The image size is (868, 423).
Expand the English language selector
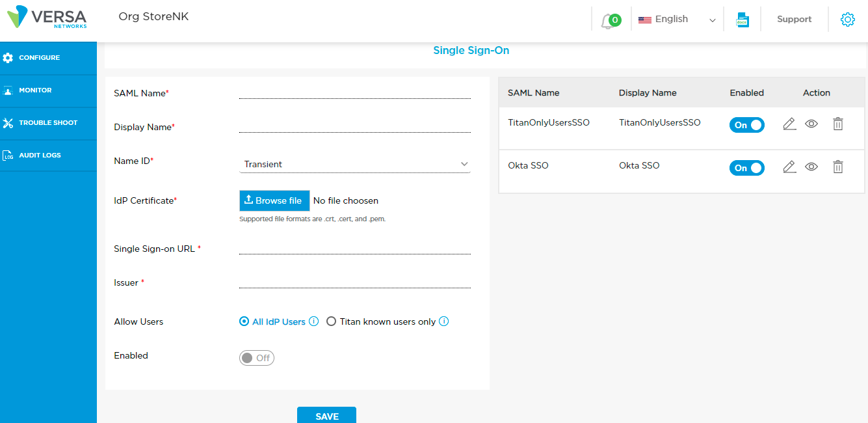676,19
